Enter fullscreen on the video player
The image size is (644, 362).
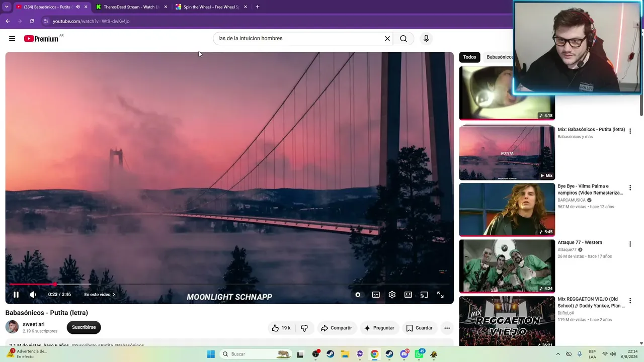coord(440,295)
